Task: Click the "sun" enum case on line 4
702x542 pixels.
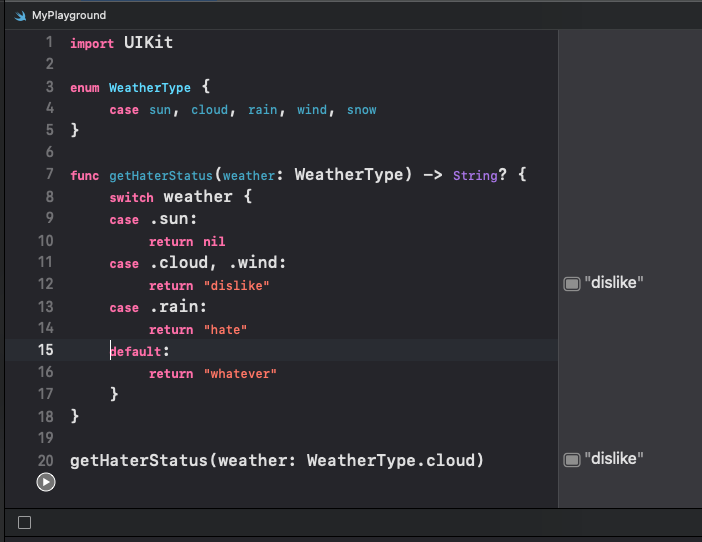Action: point(160,110)
